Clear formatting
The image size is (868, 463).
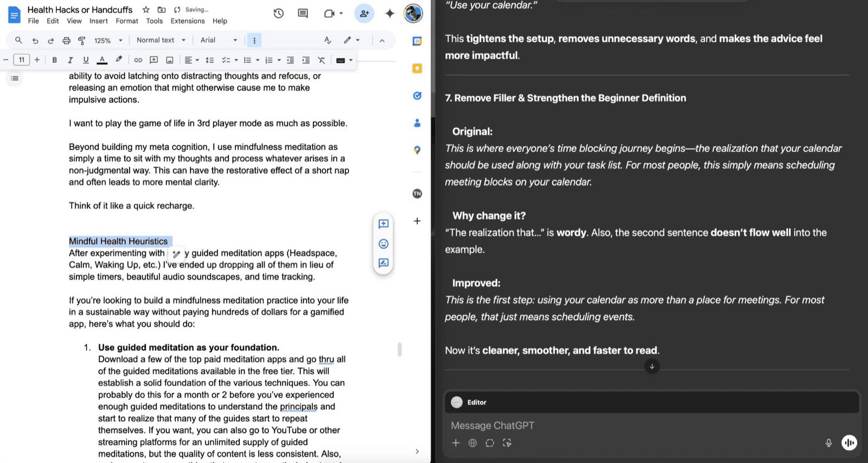(x=322, y=60)
